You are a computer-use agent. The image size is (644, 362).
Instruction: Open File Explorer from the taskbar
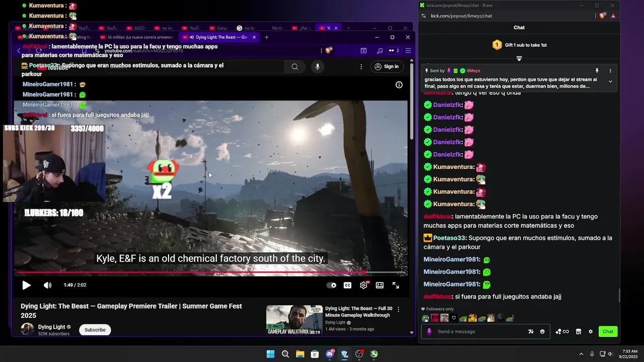(300, 354)
